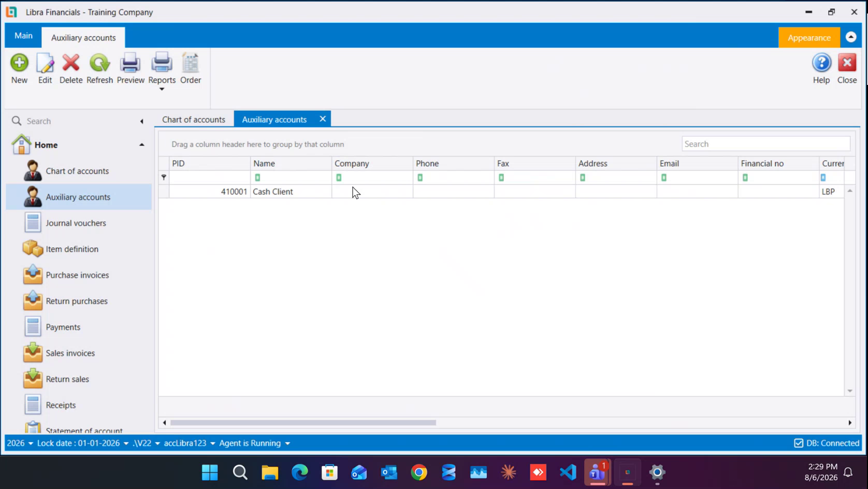
Task: Collapse the sidebar using the left arrow
Action: pyautogui.click(x=141, y=121)
